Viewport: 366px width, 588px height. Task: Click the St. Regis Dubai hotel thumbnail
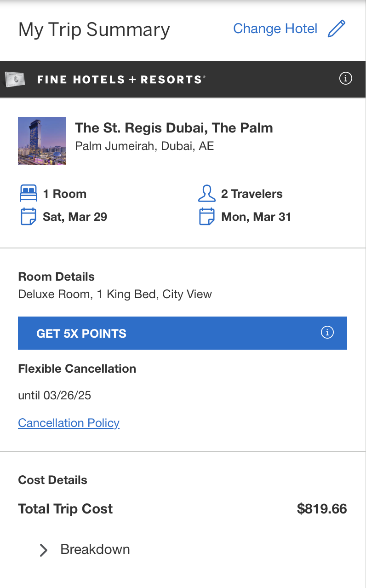pos(42,141)
